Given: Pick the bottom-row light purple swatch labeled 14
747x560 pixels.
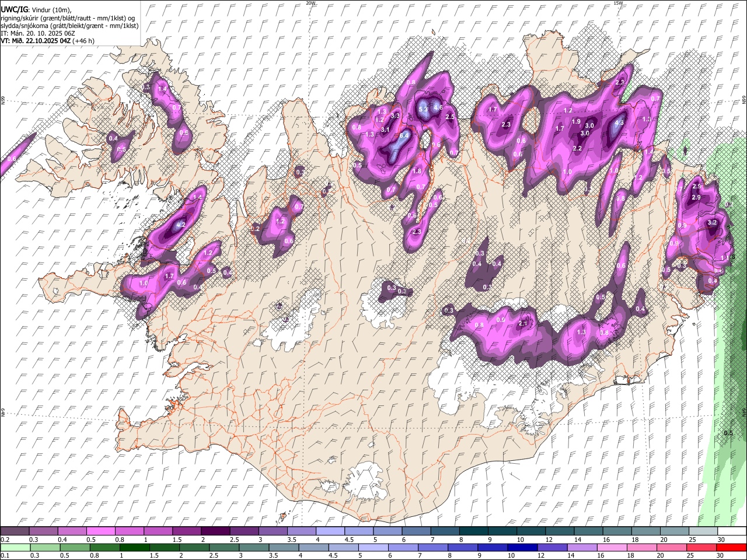Looking at the screenshot, I should pyautogui.click(x=581, y=547).
